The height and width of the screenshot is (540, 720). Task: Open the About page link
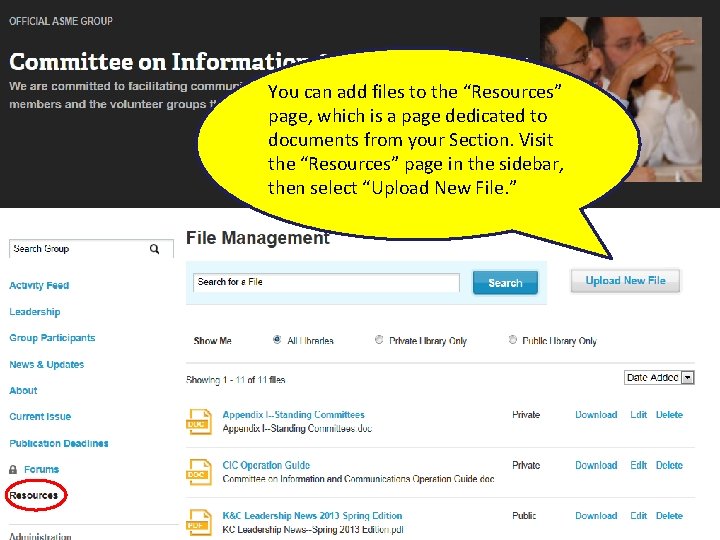[23, 391]
